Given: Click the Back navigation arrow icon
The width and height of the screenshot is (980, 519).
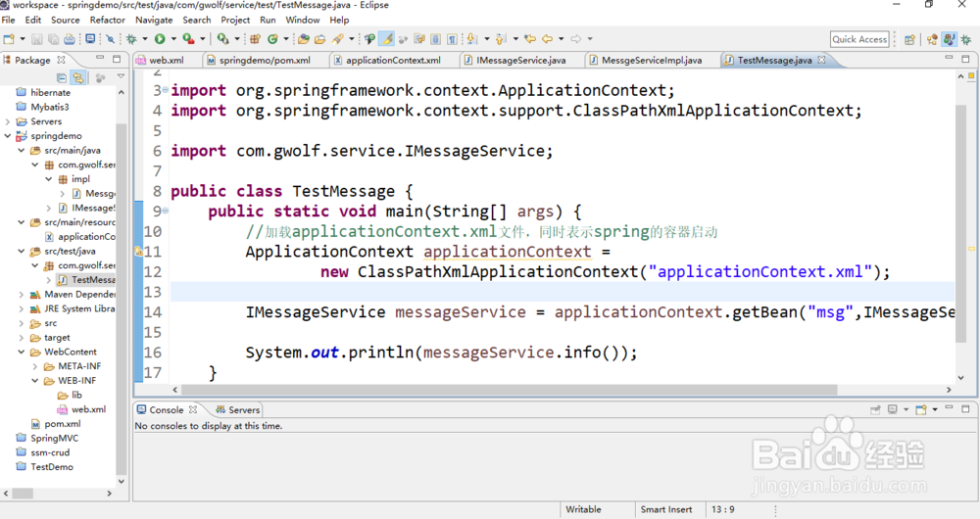Looking at the screenshot, I should [x=547, y=39].
